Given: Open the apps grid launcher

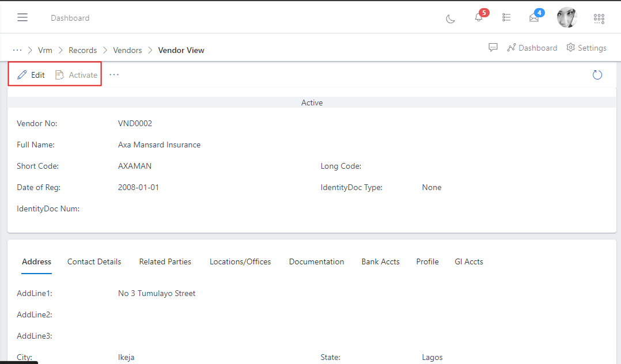Looking at the screenshot, I should coord(599,18).
